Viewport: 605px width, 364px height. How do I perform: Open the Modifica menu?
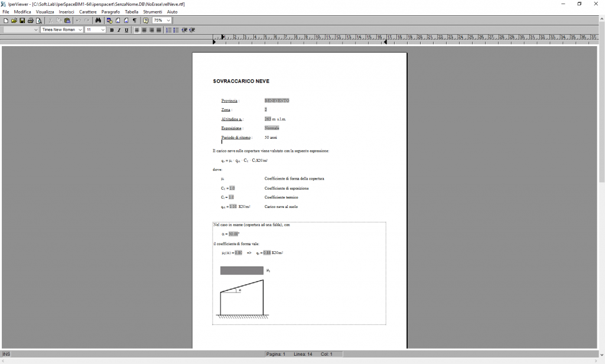(22, 12)
